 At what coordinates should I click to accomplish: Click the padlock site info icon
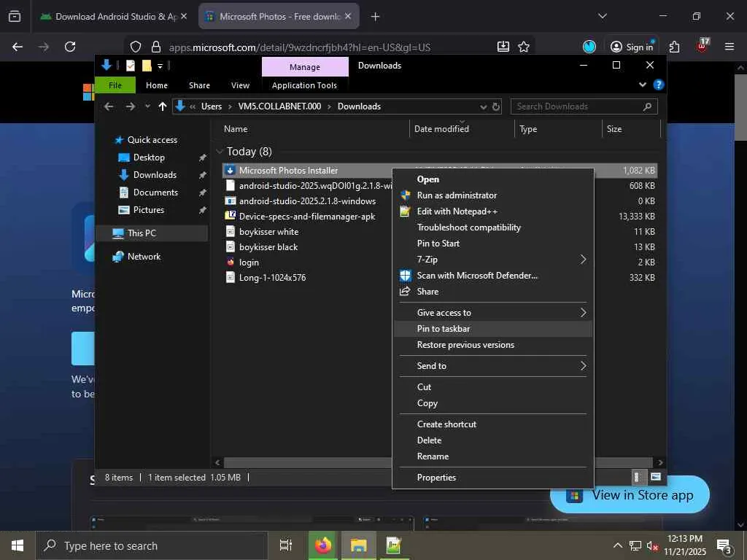point(156,47)
